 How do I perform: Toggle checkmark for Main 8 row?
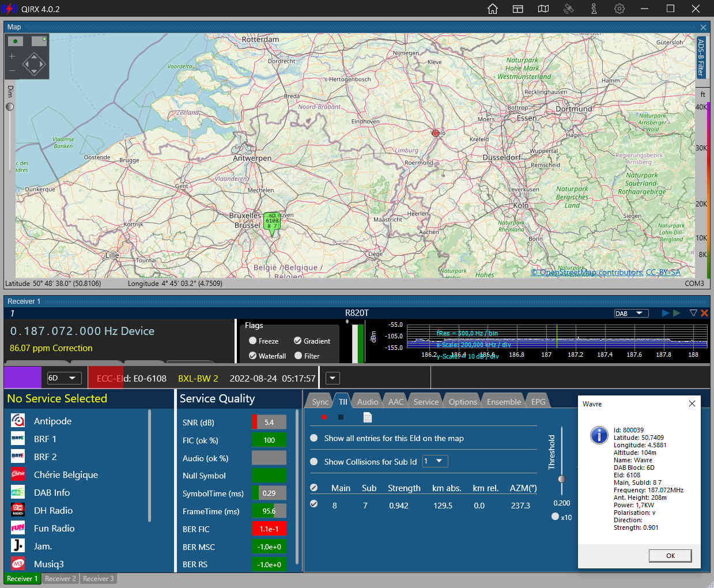click(313, 504)
